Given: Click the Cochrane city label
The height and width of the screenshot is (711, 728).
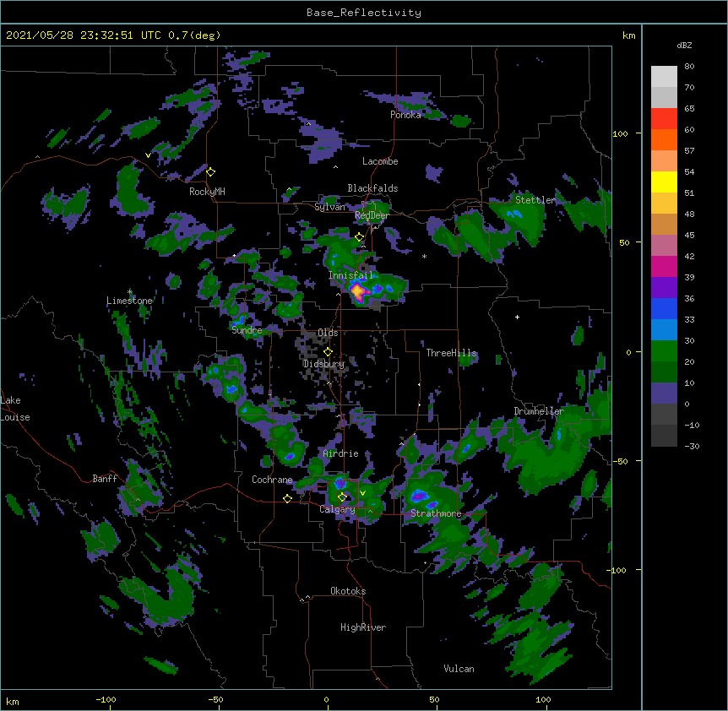Looking at the screenshot, I should (x=272, y=480).
